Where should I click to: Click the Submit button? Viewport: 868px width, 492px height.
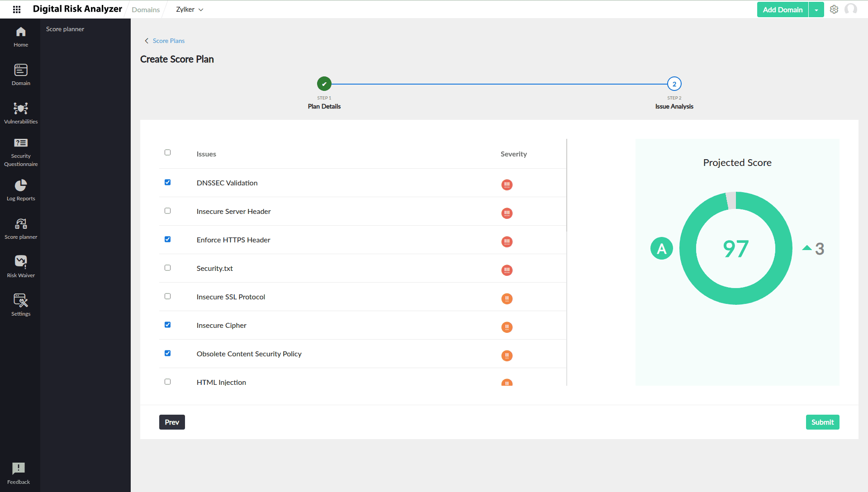pyautogui.click(x=822, y=422)
